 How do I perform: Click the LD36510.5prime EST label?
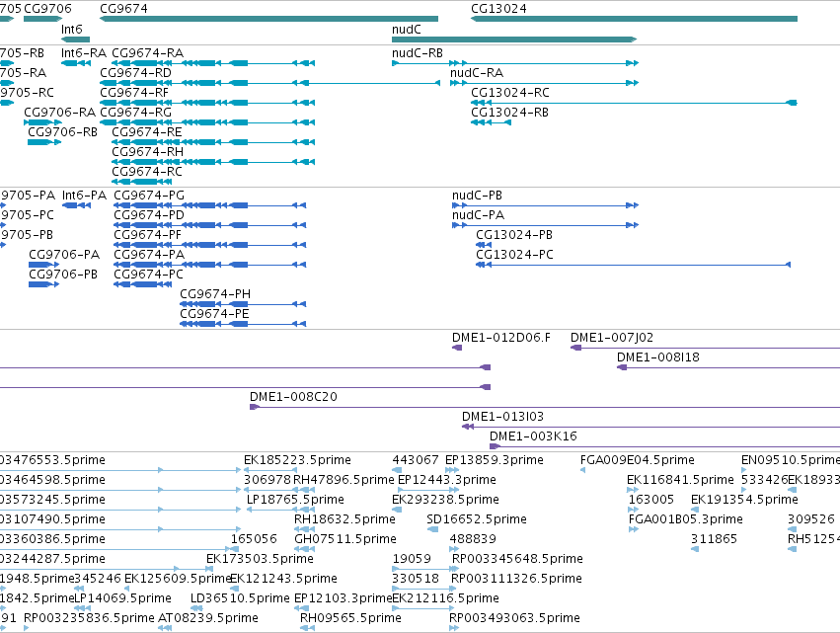pyautogui.click(x=240, y=598)
